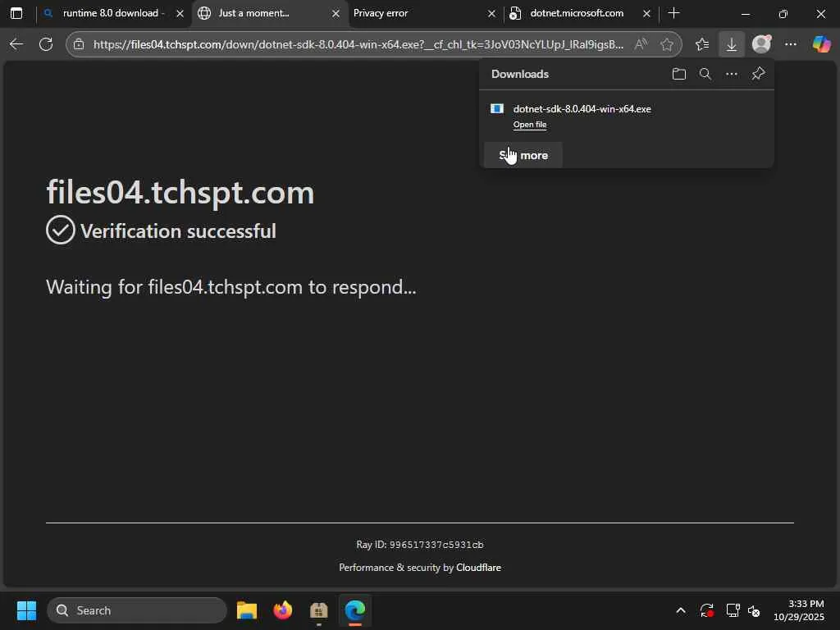Open a new tab with plus button
Viewport: 840px width, 630px height.
tap(674, 13)
